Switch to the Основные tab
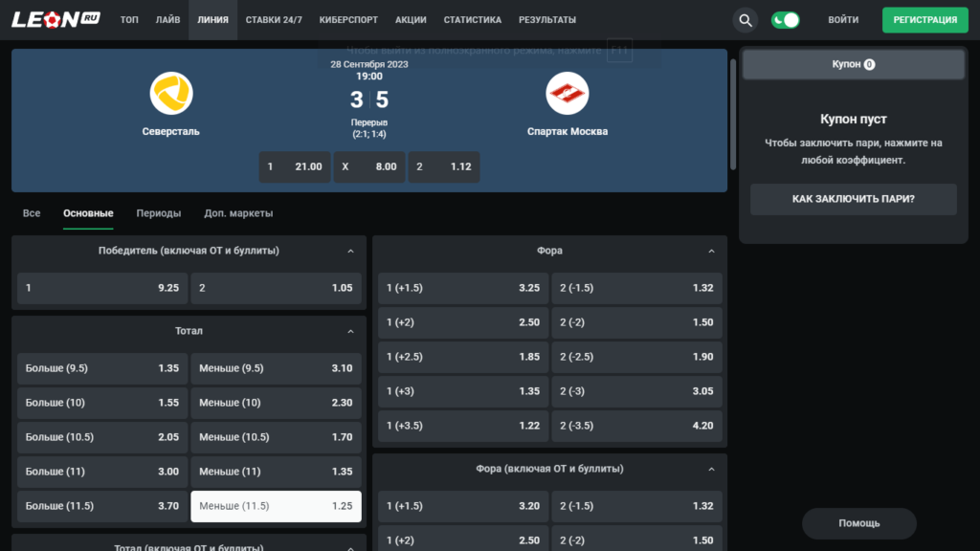The width and height of the screenshot is (980, 551). [x=88, y=213]
